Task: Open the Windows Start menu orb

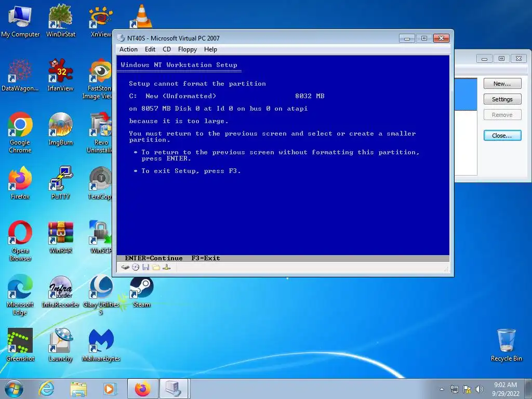Action: (x=14, y=389)
